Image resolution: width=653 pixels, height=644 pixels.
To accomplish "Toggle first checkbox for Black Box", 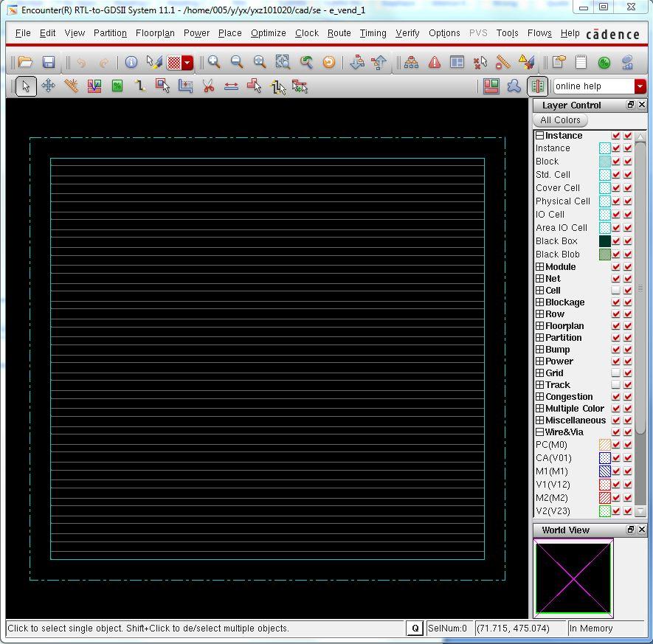I will 616,241.
